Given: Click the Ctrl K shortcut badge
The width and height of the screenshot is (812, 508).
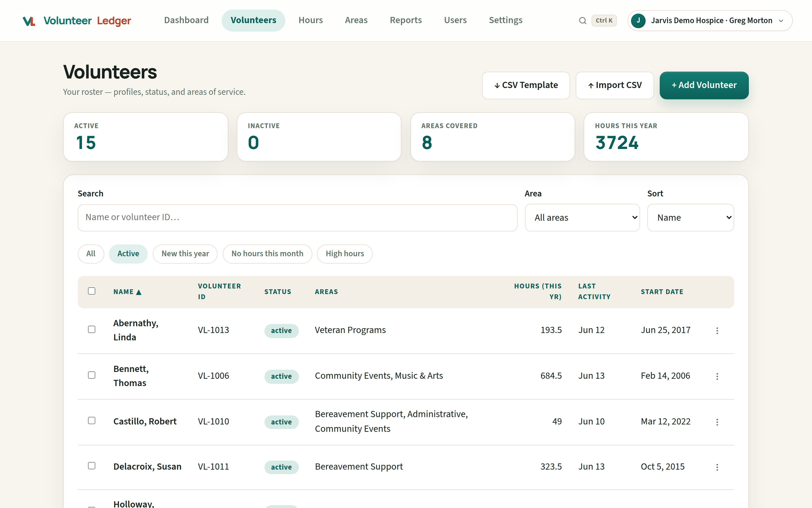Looking at the screenshot, I should tap(604, 21).
